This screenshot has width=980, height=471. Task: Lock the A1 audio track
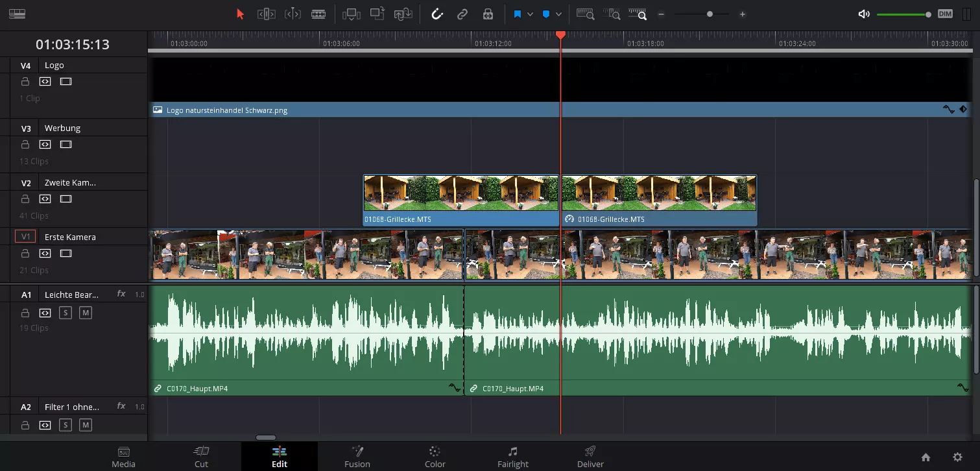coord(25,313)
